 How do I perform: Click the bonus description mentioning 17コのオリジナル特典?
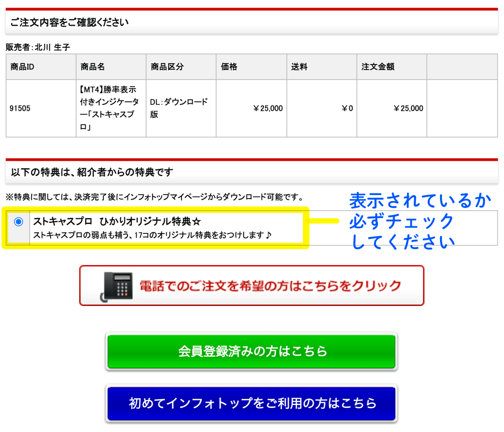pyautogui.click(x=152, y=235)
